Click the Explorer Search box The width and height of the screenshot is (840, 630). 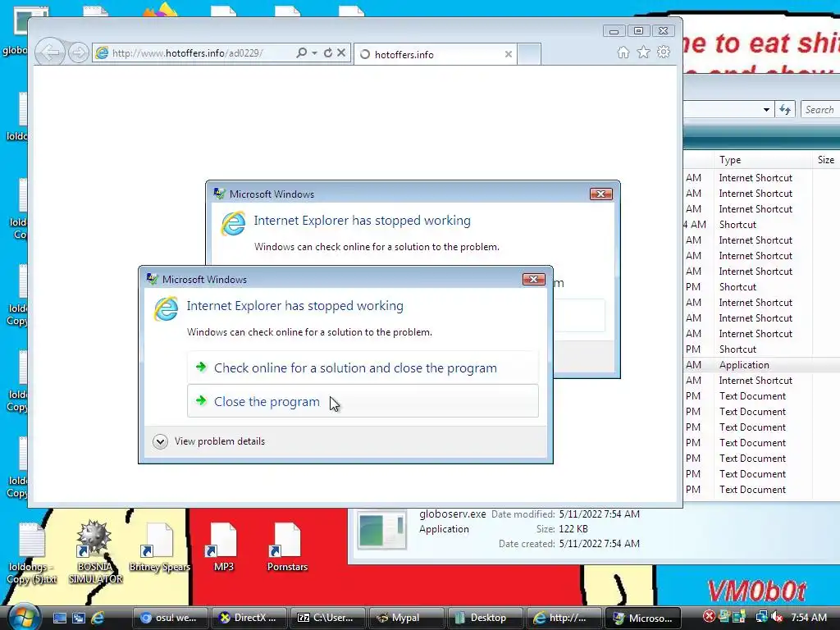(820, 110)
